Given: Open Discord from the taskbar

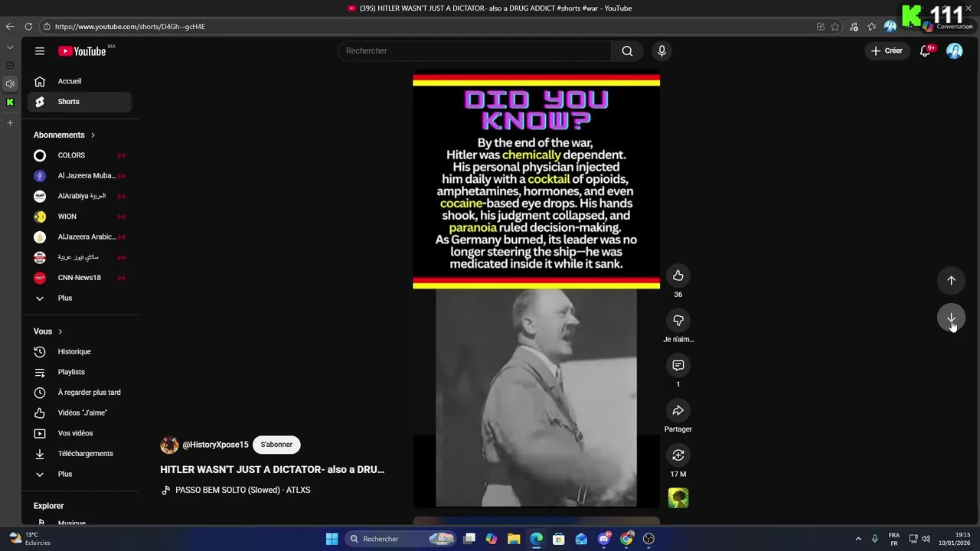Looking at the screenshot, I should pos(604,539).
